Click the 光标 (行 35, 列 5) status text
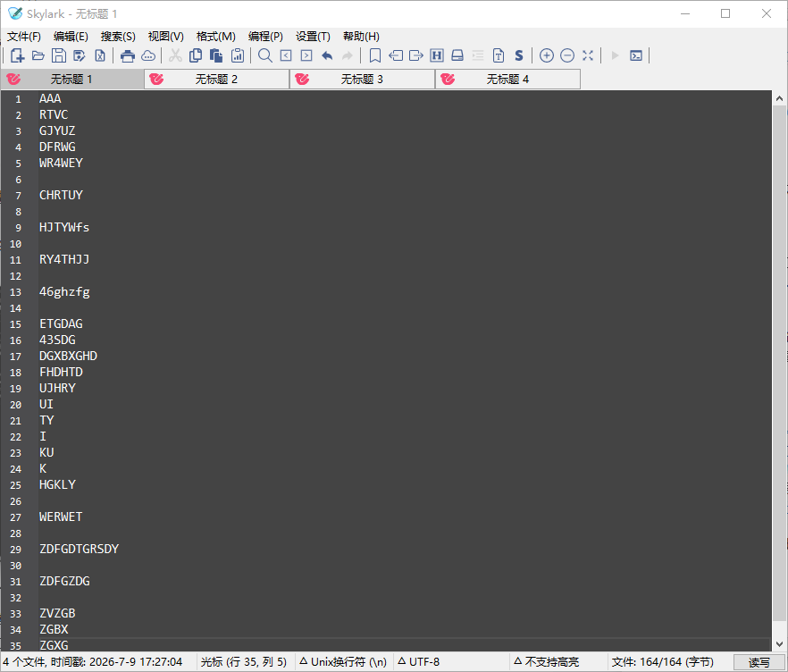This screenshot has height=672, width=788. tap(244, 662)
